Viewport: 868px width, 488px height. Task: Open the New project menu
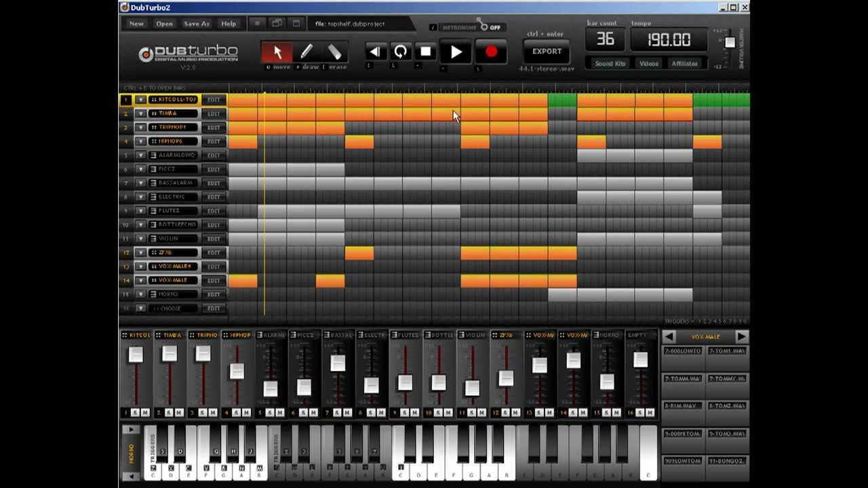[136, 24]
